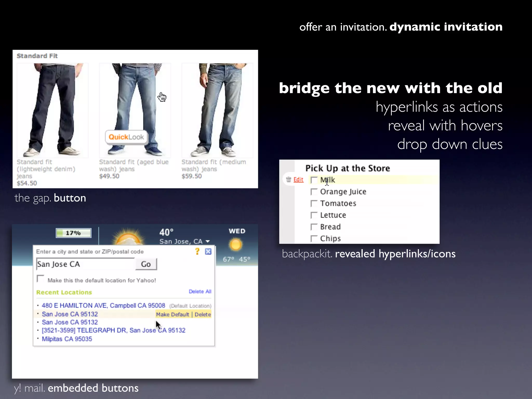Check the Milk checkbox
This screenshot has width=532, height=399.
(314, 180)
